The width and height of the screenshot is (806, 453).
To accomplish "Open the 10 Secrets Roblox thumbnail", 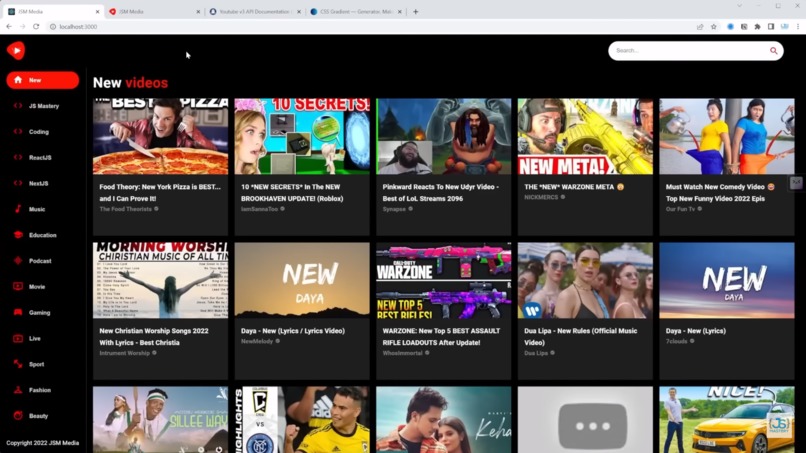I will (x=302, y=136).
